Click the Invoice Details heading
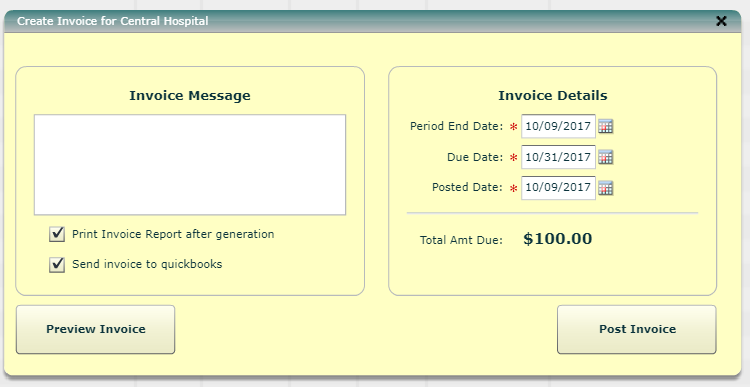 tap(553, 96)
